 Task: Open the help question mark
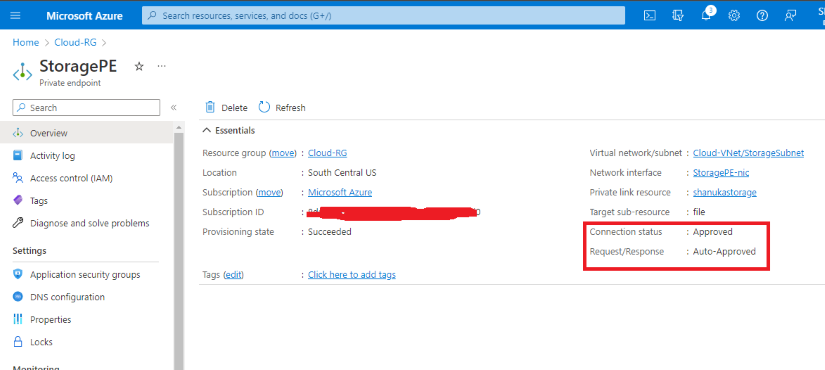[762, 16]
